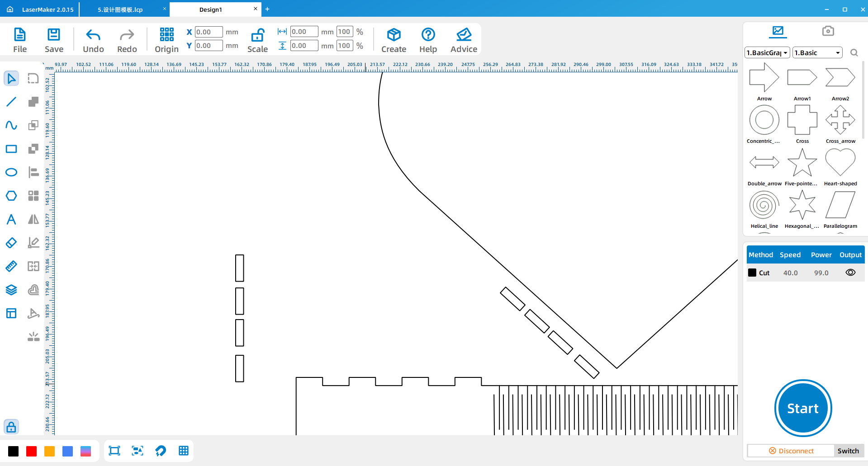Click the width mm input field

point(304,32)
